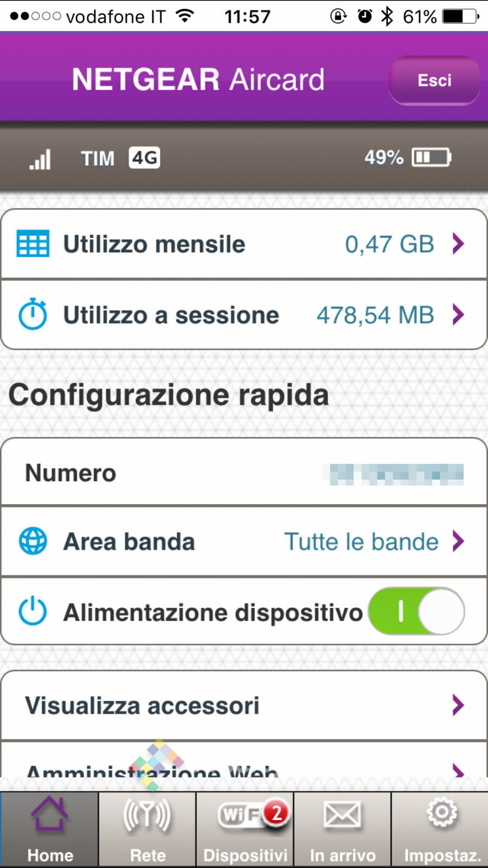Tap the blurred Numero value
The width and height of the screenshot is (488, 868).
396,474
